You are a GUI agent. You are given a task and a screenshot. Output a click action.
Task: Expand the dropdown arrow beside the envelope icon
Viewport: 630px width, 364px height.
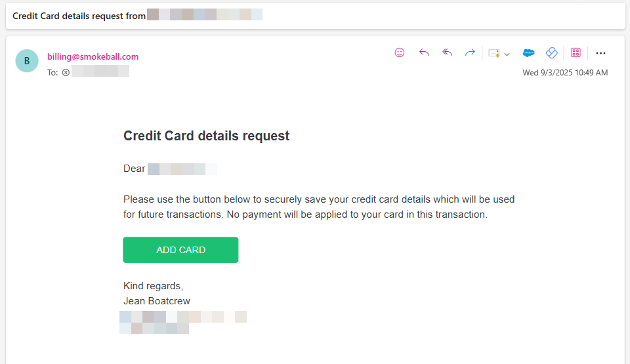click(507, 54)
